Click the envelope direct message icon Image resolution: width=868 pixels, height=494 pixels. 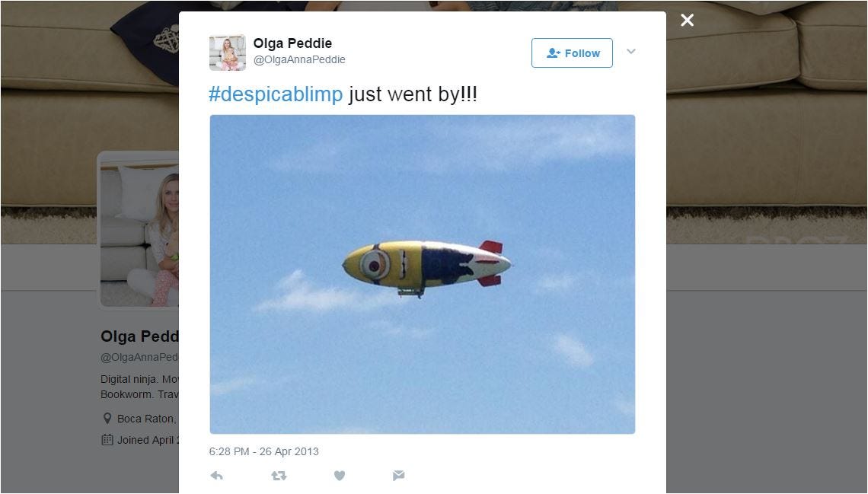398,475
